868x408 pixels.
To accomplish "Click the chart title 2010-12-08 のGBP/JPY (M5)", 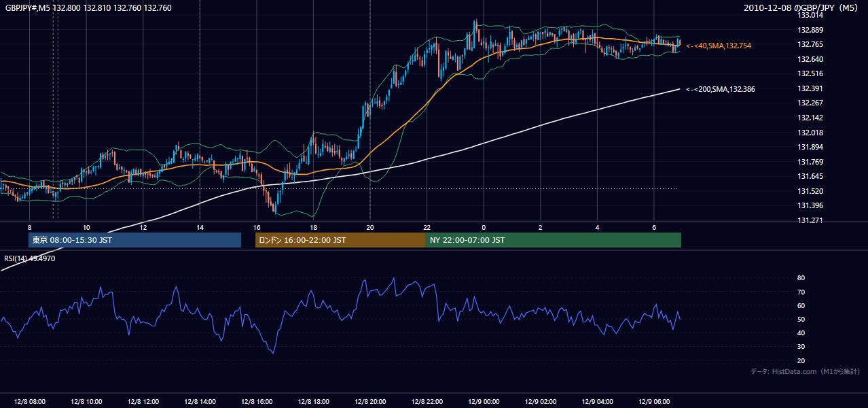I will point(802,8).
